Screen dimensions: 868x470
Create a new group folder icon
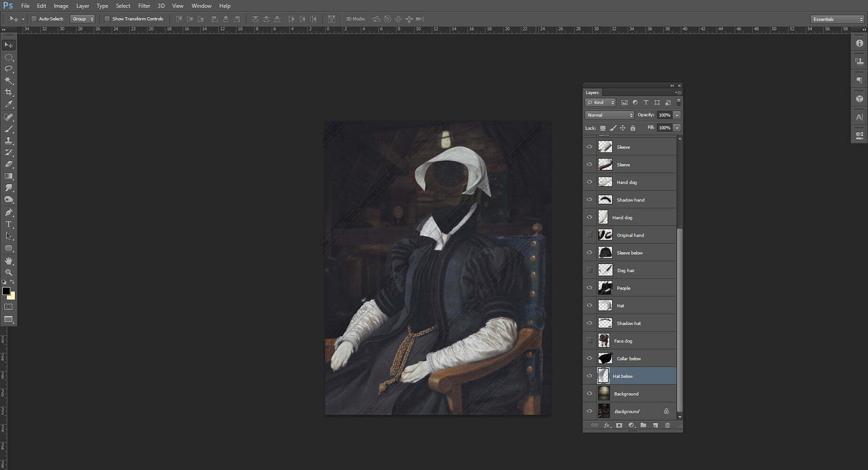[x=643, y=425]
